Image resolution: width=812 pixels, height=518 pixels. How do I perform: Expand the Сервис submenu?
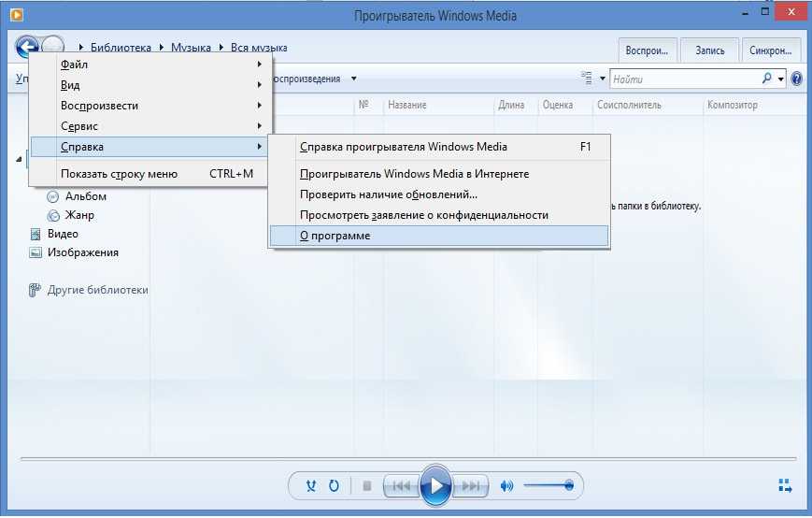coord(150,125)
